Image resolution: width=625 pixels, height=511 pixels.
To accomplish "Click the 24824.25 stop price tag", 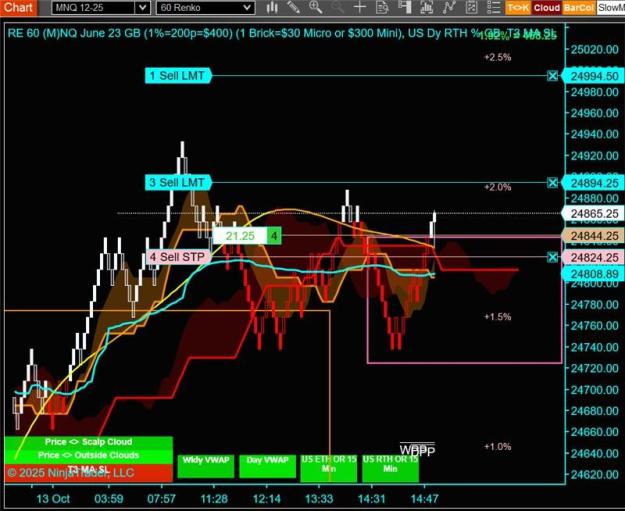I will [593, 257].
